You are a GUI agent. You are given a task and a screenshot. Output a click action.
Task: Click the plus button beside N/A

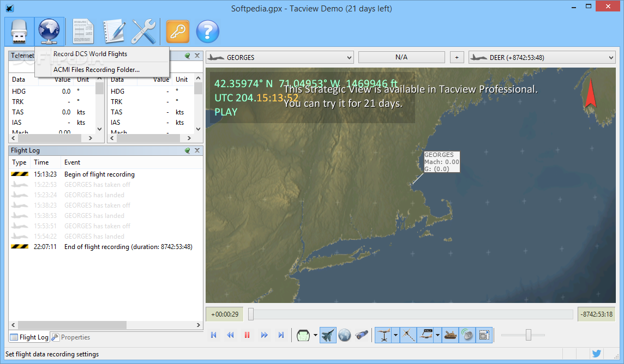coord(457,57)
